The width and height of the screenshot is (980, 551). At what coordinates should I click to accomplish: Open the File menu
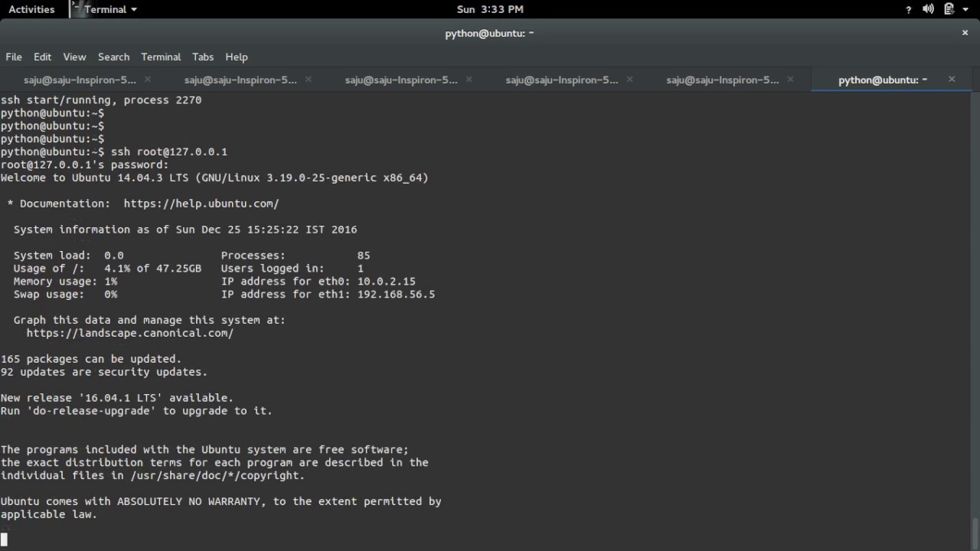(x=14, y=57)
